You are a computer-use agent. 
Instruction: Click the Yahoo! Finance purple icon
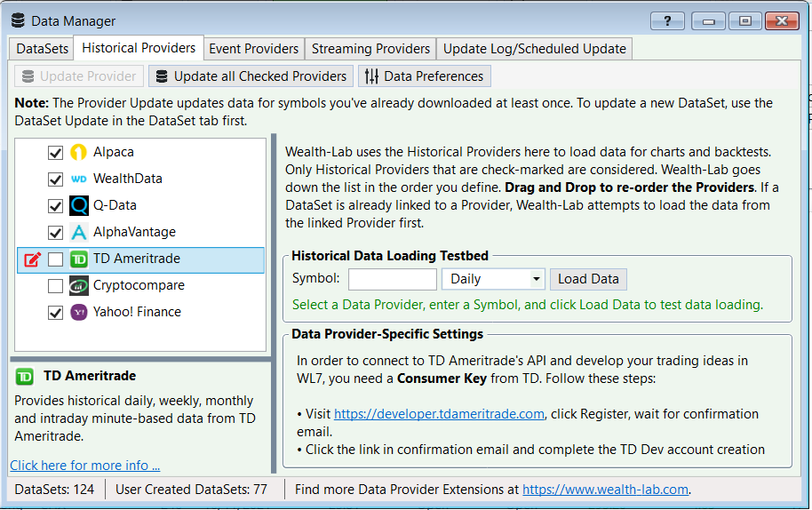click(79, 312)
